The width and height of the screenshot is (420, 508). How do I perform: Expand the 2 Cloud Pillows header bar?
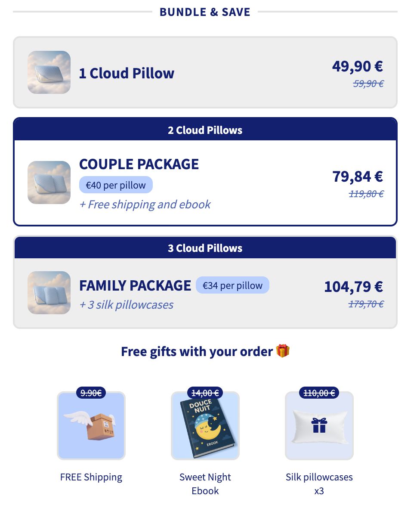205,130
